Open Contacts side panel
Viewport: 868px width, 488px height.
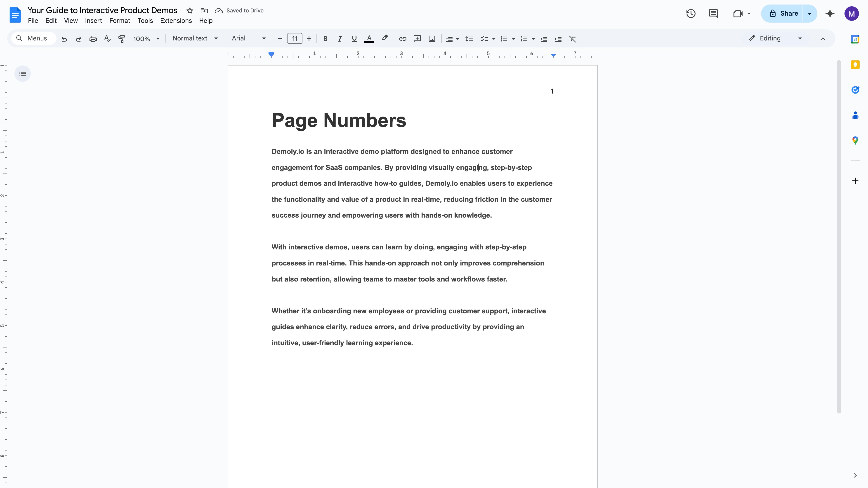click(x=855, y=115)
